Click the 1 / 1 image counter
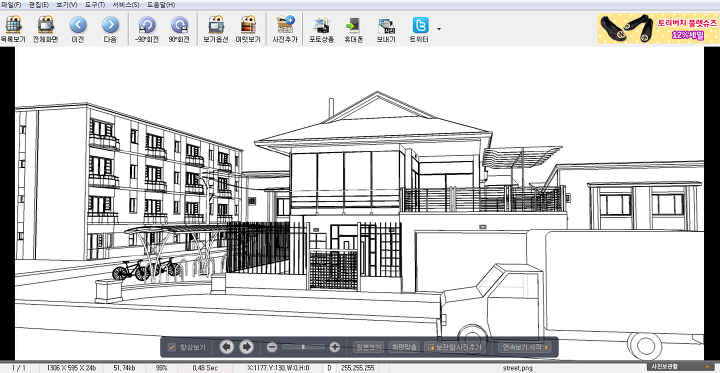This screenshot has height=373, width=720. 19,368
